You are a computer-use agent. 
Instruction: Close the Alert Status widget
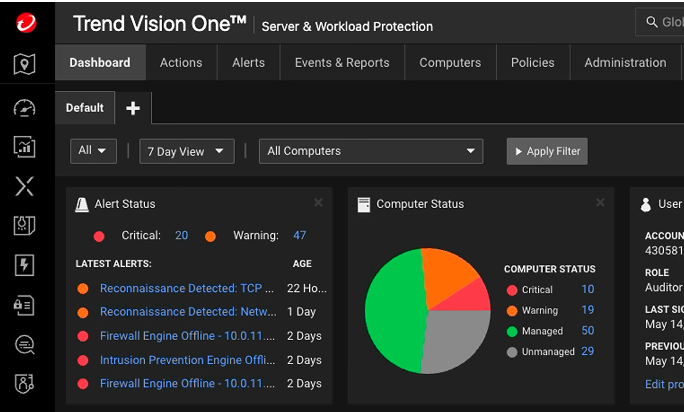tap(318, 203)
